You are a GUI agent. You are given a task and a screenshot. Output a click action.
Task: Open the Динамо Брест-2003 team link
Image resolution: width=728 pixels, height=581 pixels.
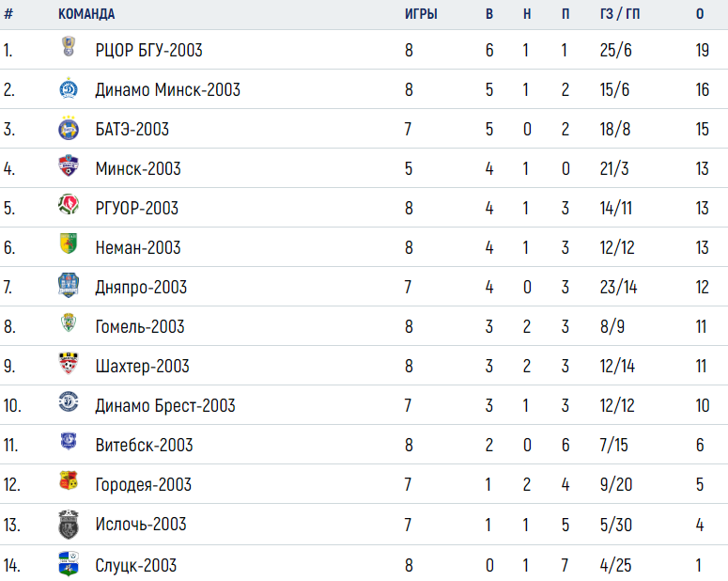[x=165, y=406]
